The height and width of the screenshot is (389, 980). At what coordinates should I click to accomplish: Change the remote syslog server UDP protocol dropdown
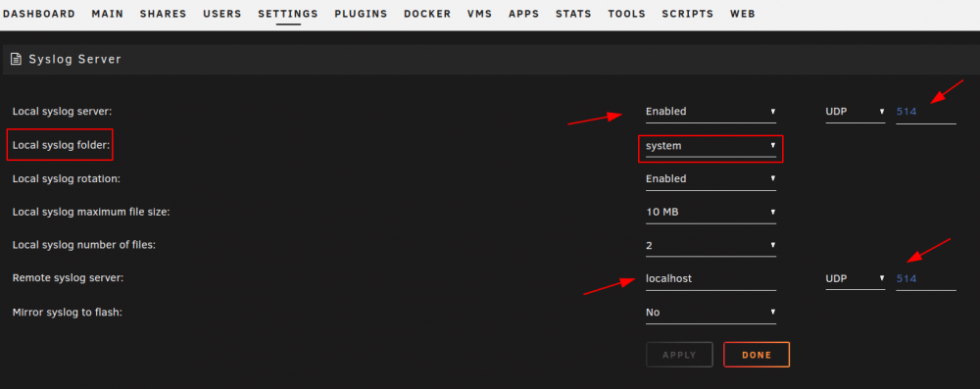click(x=855, y=279)
